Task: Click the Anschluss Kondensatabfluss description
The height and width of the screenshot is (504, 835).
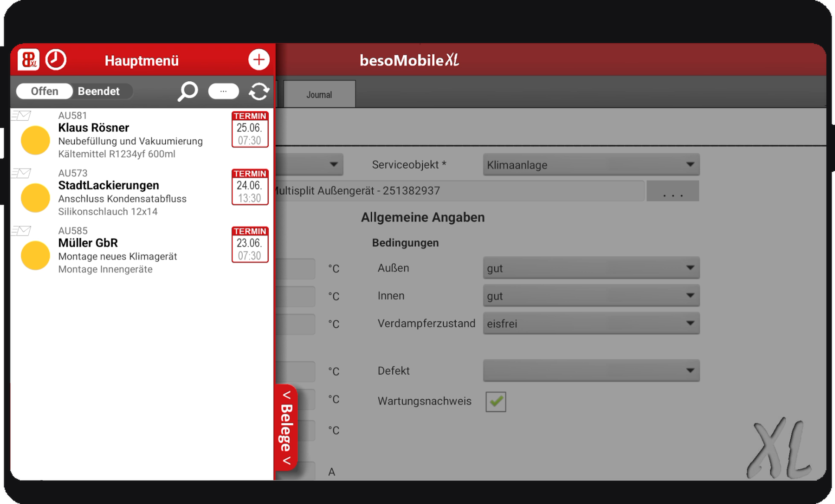Action: 122,199
